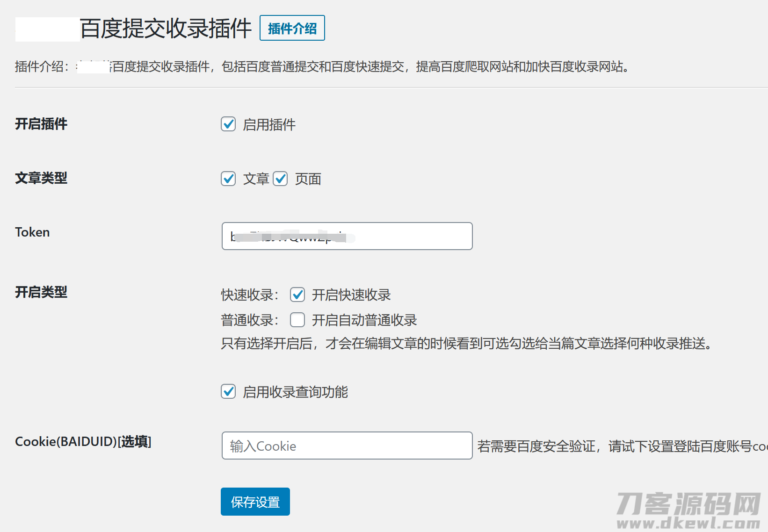The height and width of the screenshot is (532, 768).
Task: Click the 普通收录: label
Action: 250,320
